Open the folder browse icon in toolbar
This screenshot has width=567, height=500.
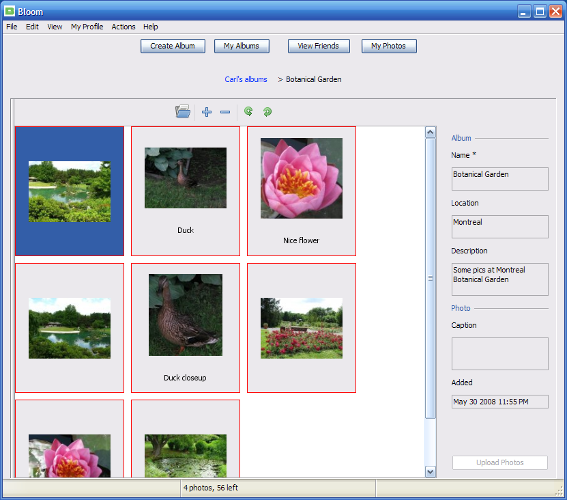click(x=183, y=111)
